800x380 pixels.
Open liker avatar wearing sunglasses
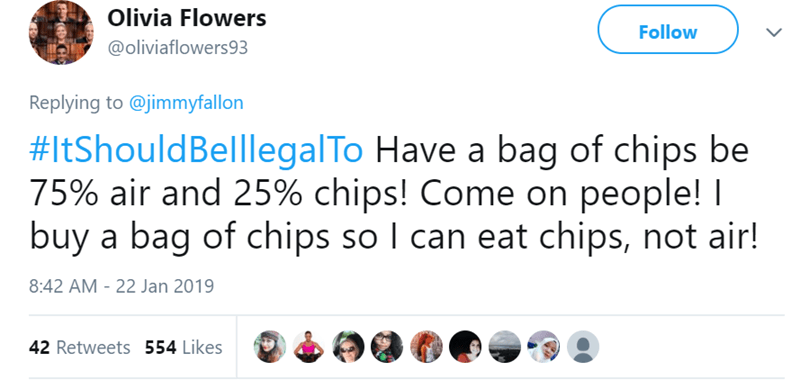point(348,347)
